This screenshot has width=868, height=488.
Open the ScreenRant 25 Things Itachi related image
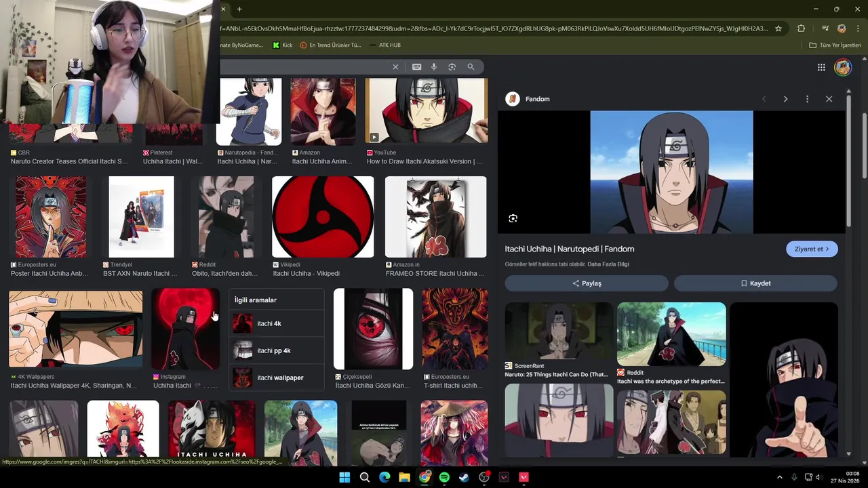click(x=559, y=331)
